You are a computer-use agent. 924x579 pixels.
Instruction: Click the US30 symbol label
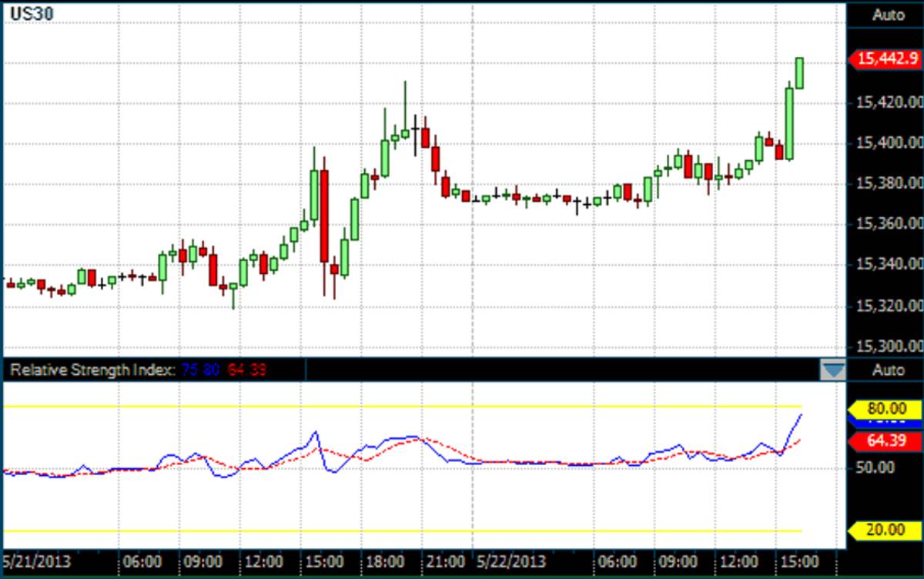click(x=25, y=15)
